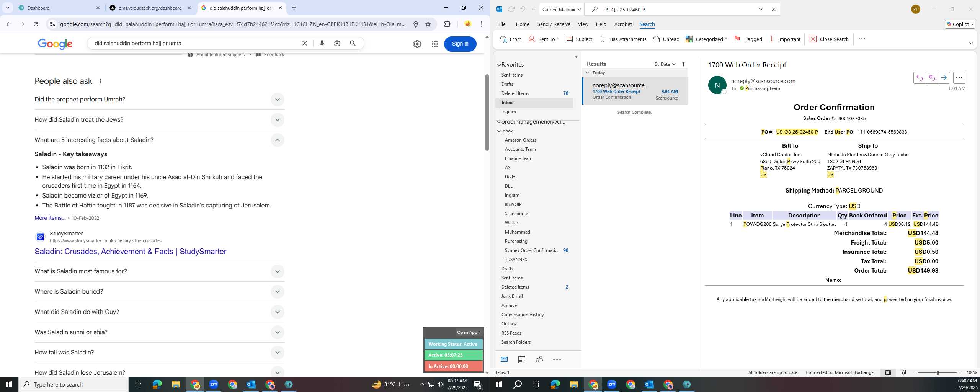The image size is (980, 392).
Task: Click Close Search in Outlook ribbon
Action: click(829, 39)
